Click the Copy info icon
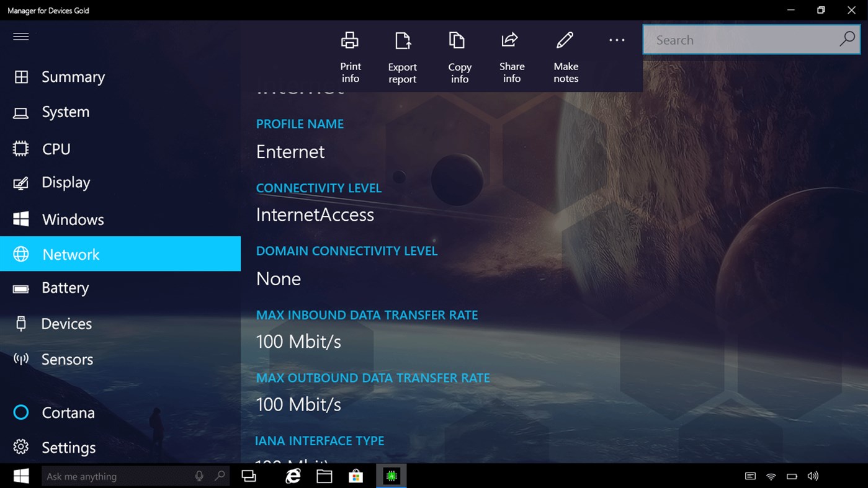 [459, 39]
